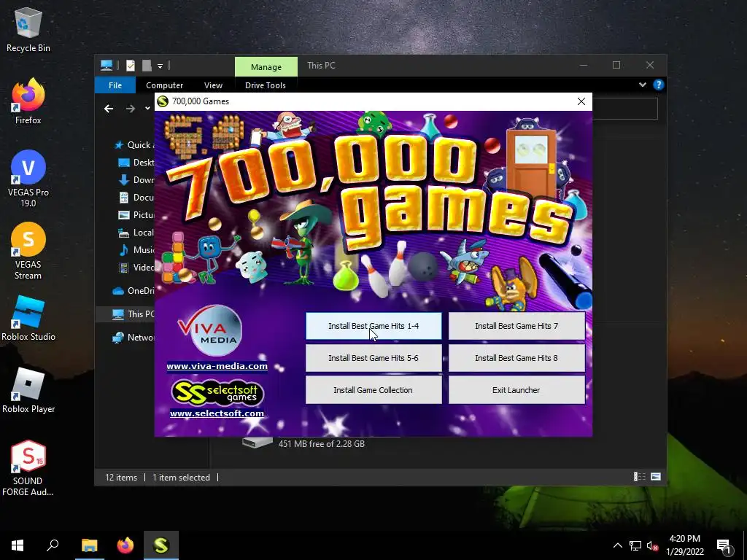Select Roblox Player desktop shortcut
The width and height of the screenshot is (747, 560).
point(28,390)
